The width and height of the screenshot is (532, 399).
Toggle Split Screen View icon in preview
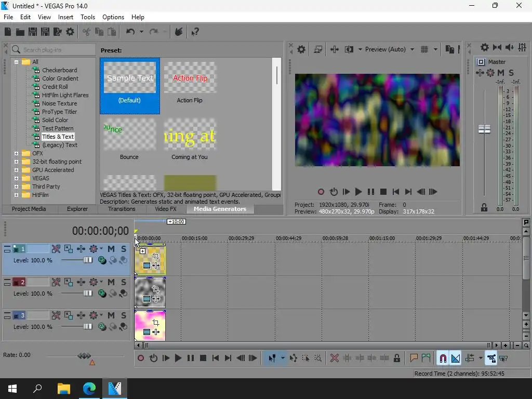pyautogui.click(x=349, y=49)
